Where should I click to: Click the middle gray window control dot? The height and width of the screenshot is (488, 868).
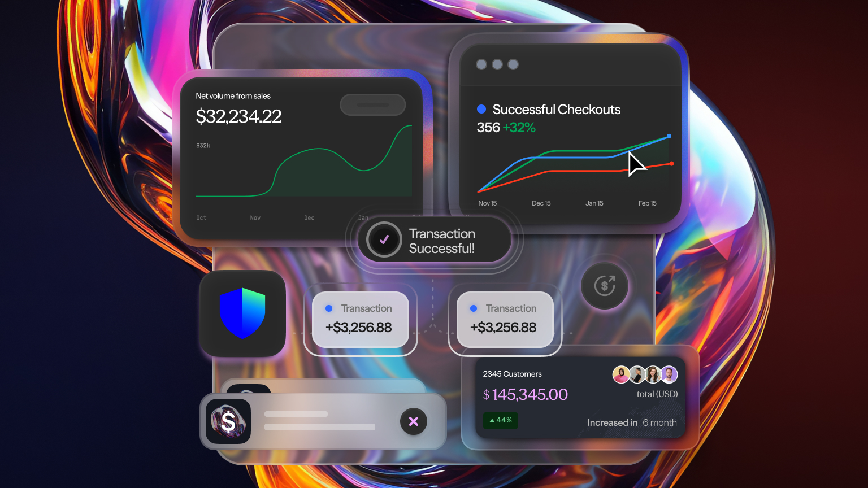497,64
